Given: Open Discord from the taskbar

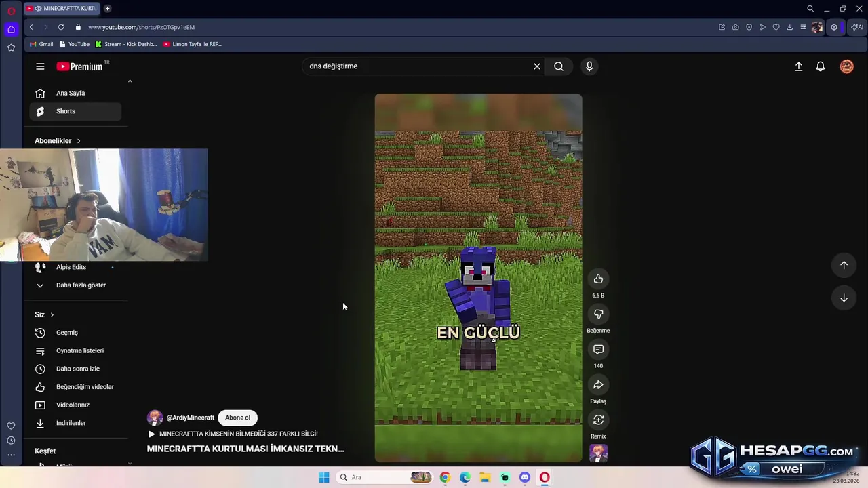Looking at the screenshot, I should click(524, 477).
